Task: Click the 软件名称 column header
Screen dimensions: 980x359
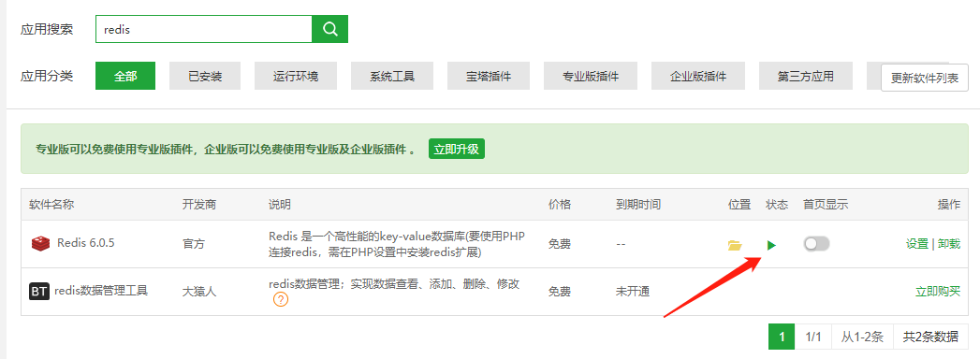Action: click(x=51, y=204)
